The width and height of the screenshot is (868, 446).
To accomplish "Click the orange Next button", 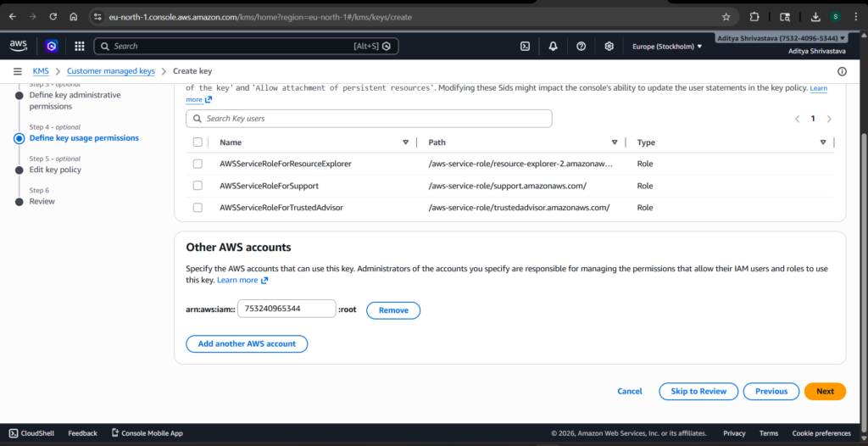I will pyautogui.click(x=825, y=391).
